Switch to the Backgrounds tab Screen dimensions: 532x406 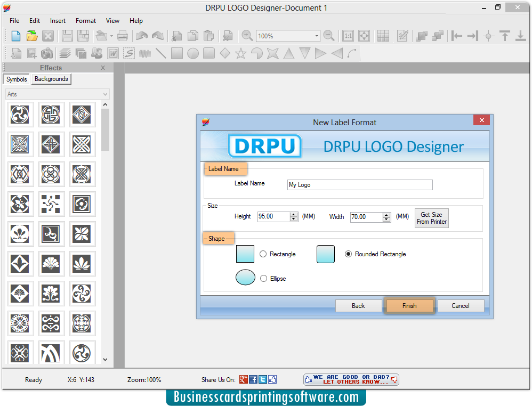point(51,79)
